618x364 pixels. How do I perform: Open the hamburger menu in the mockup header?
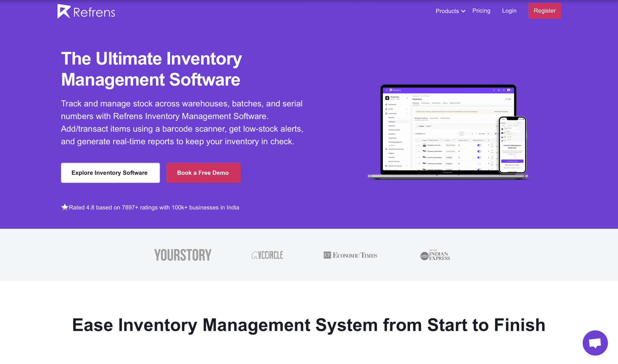387,90
